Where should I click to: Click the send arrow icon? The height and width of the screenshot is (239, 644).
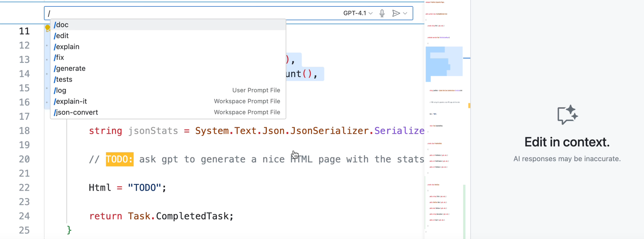coord(396,13)
